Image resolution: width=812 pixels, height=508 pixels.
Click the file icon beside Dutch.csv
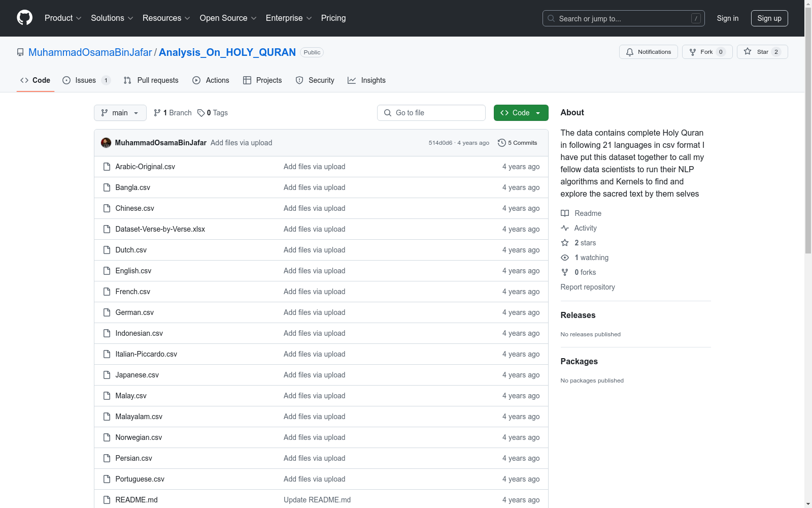click(107, 250)
